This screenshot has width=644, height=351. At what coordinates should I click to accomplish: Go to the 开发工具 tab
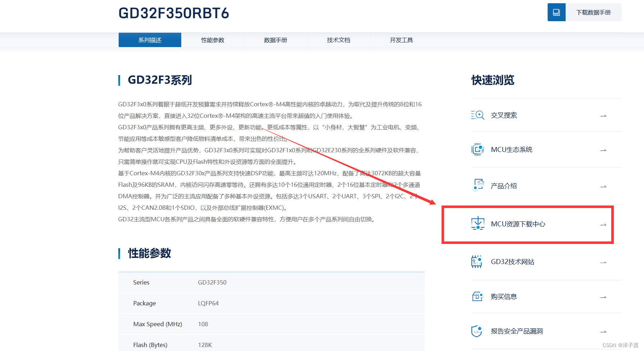[402, 40]
